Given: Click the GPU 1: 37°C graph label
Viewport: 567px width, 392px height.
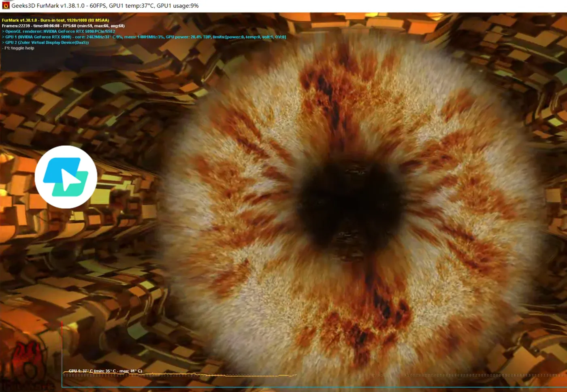Looking at the screenshot, I should coord(105,371).
